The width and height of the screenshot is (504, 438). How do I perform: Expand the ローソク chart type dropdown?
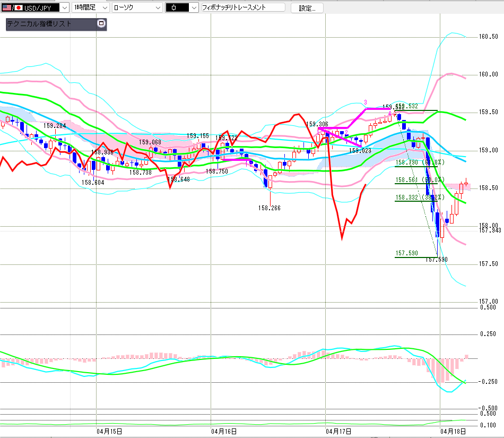(x=158, y=7)
